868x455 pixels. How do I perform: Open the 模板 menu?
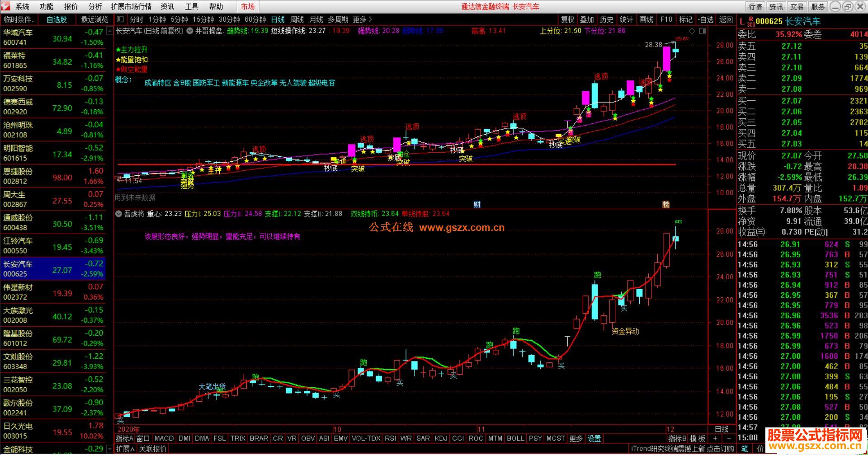click(x=698, y=438)
